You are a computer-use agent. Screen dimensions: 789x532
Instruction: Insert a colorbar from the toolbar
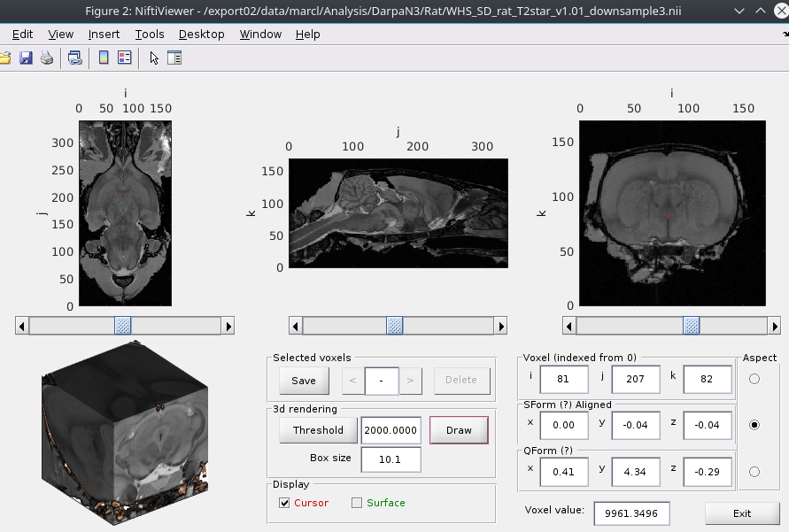click(x=103, y=57)
